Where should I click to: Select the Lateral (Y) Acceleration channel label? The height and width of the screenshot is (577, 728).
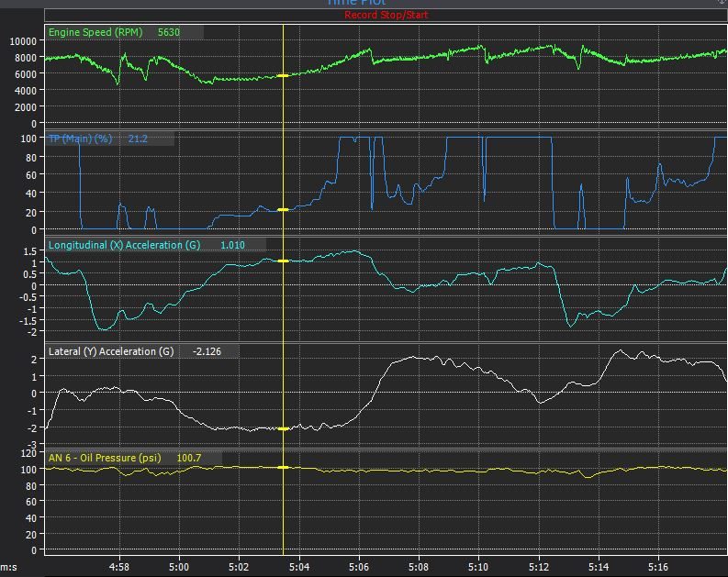[x=110, y=351]
